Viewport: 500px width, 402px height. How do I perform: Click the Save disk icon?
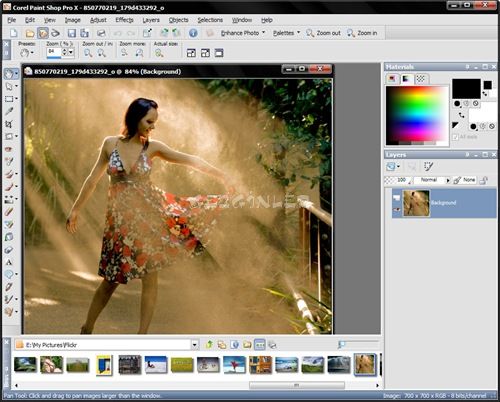coord(72,33)
